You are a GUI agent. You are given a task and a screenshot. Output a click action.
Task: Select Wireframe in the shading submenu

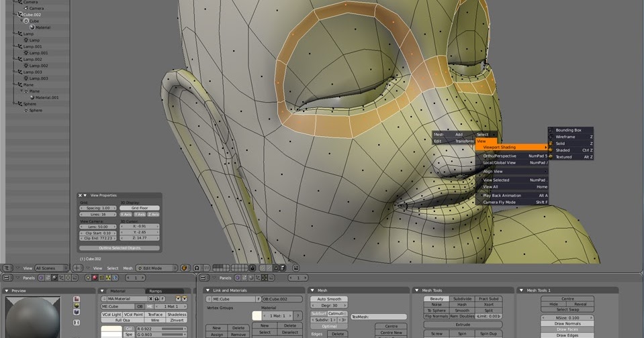[571, 137]
